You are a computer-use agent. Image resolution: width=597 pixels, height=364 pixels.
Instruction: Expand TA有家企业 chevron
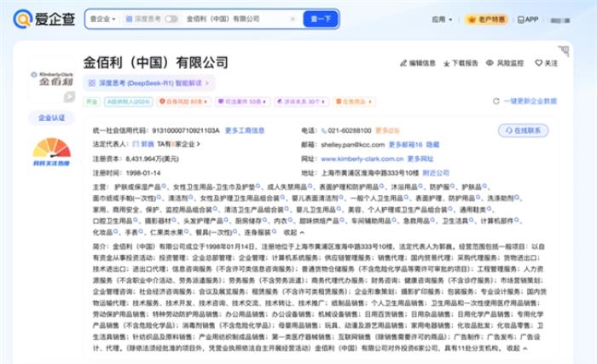click(199, 144)
